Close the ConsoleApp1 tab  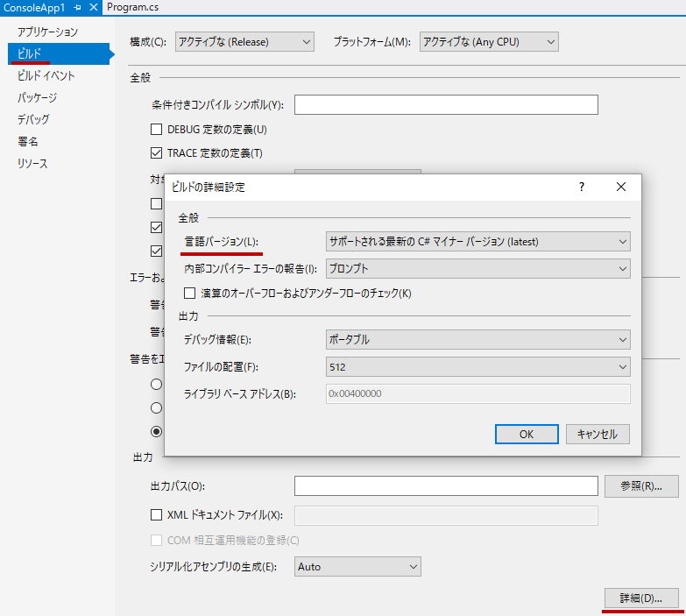[x=93, y=7]
